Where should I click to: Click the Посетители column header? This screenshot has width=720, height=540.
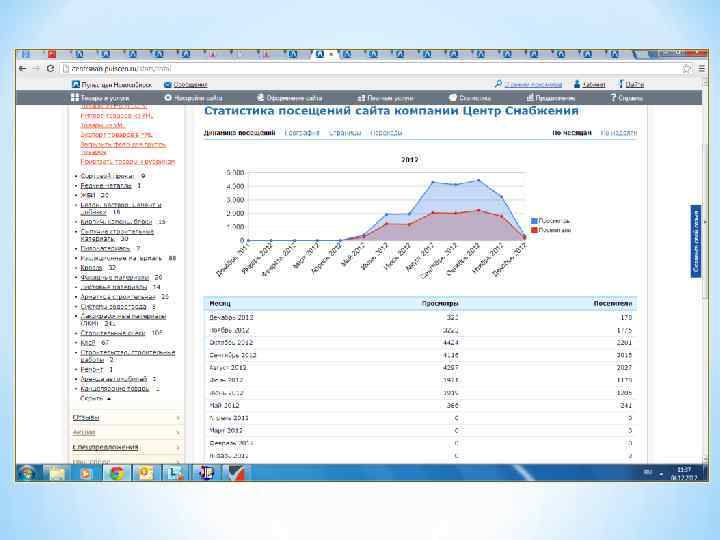tap(613, 304)
